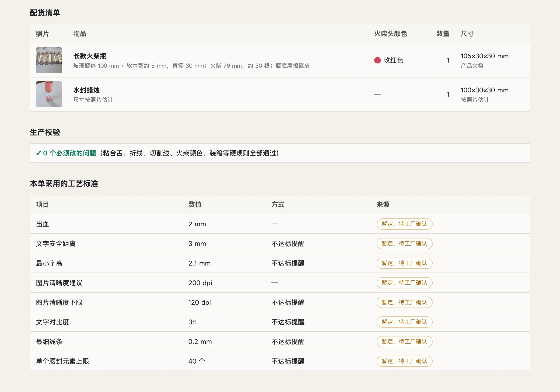
Task: Click 不达标提醒 in 单个腰封元素上限 row
Action: pyautogui.click(x=288, y=361)
